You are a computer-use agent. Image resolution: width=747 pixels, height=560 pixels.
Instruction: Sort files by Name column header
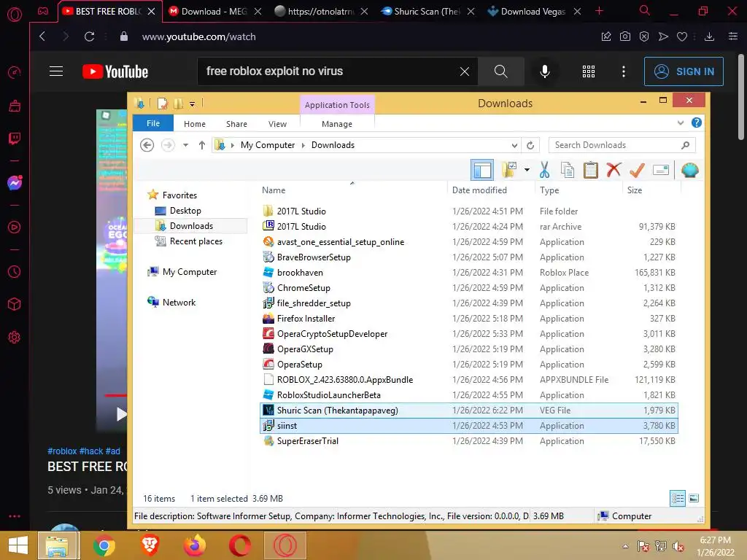[x=274, y=190]
